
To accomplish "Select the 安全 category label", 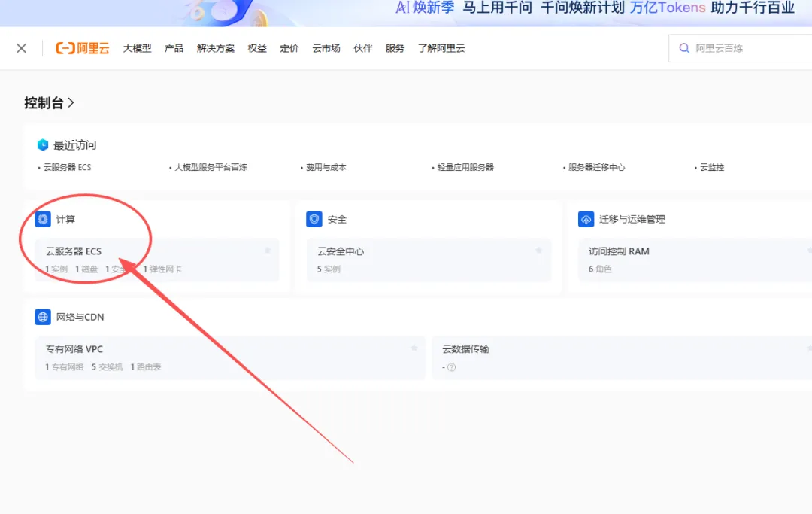I will (x=337, y=219).
